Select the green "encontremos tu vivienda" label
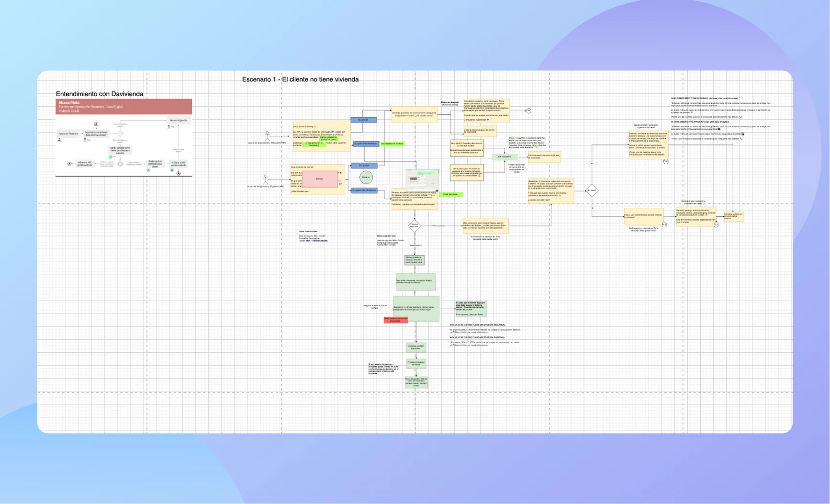The image size is (830, 504). point(393,144)
